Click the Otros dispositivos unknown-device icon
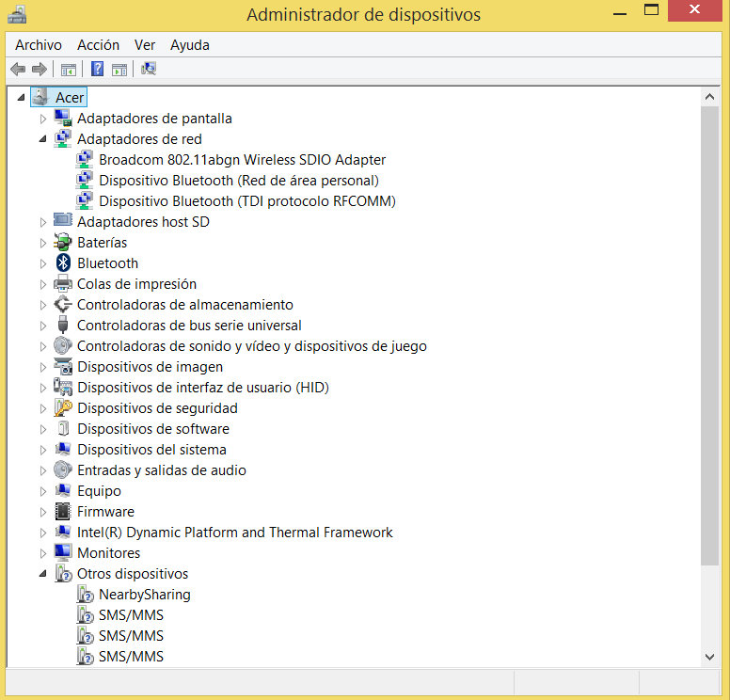The image size is (730, 700). (x=63, y=573)
